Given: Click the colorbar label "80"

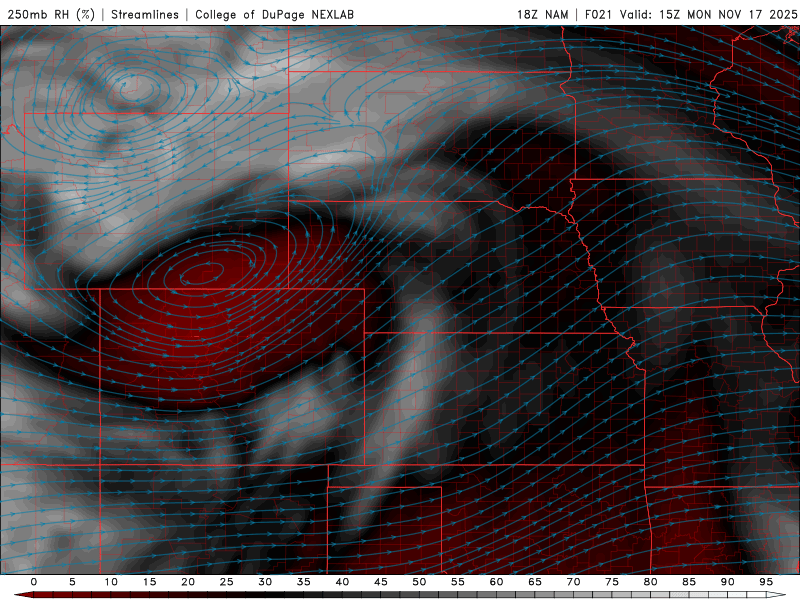Looking at the screenshot, I should (x=650, y=582).
